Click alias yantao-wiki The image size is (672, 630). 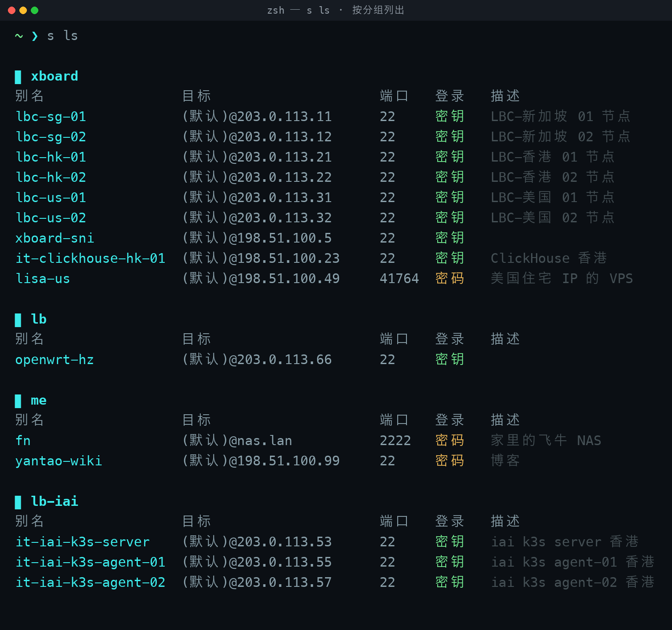59,461
